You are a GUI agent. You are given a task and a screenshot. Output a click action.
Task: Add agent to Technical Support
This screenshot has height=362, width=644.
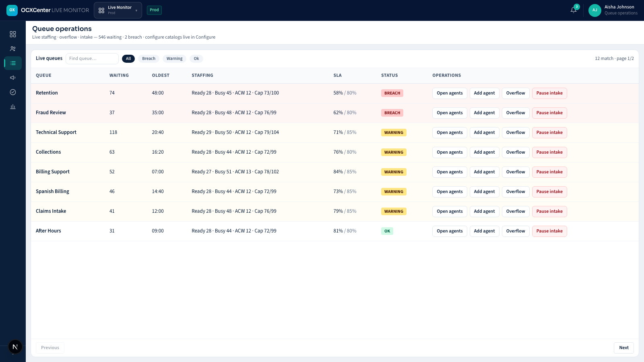pos(484,133)
